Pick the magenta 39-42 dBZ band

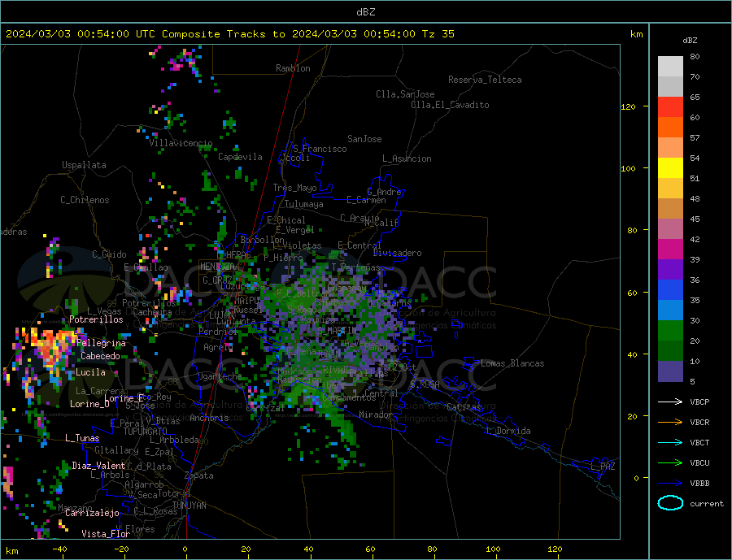(x=670, y=250)
